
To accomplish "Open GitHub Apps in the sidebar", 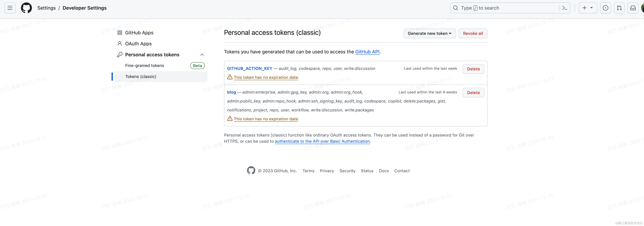I will (x=139, y=33).
